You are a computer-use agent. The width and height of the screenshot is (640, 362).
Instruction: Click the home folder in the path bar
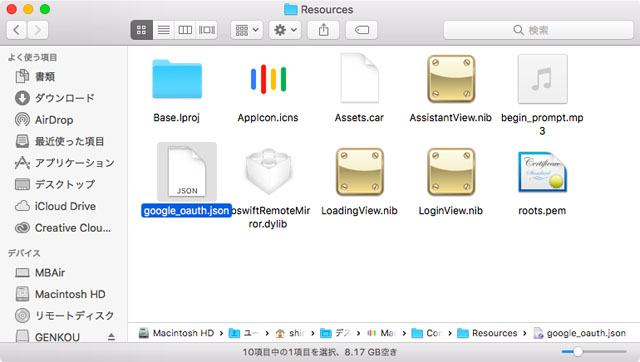pos(290,333)
